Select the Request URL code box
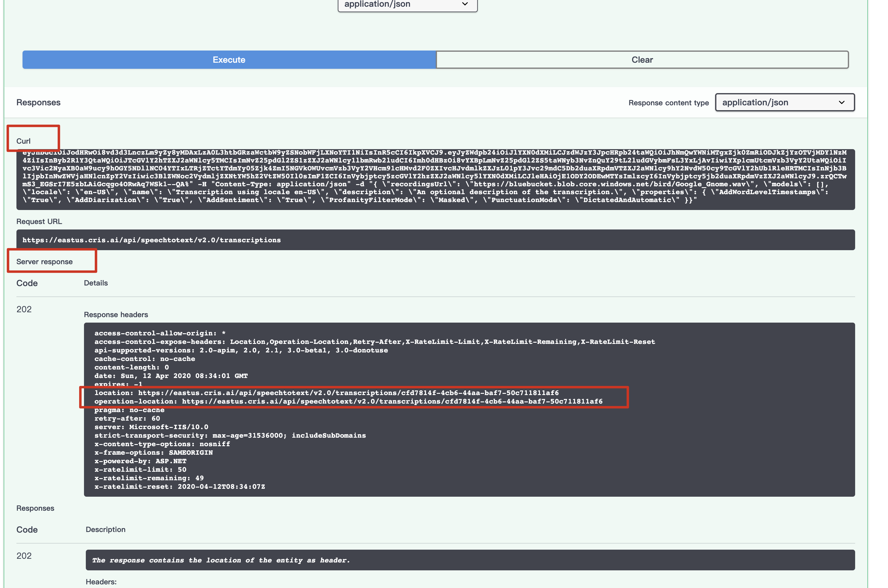 pos(435,240)
